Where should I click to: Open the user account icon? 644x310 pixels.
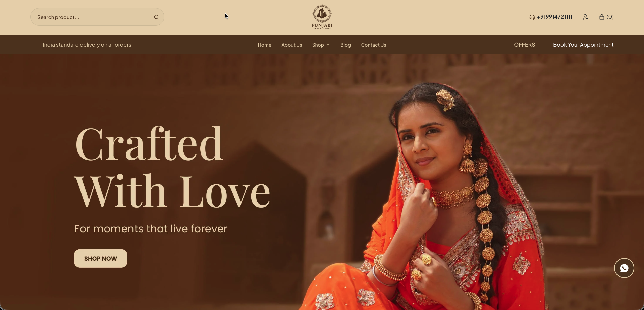tap(585, 17)
